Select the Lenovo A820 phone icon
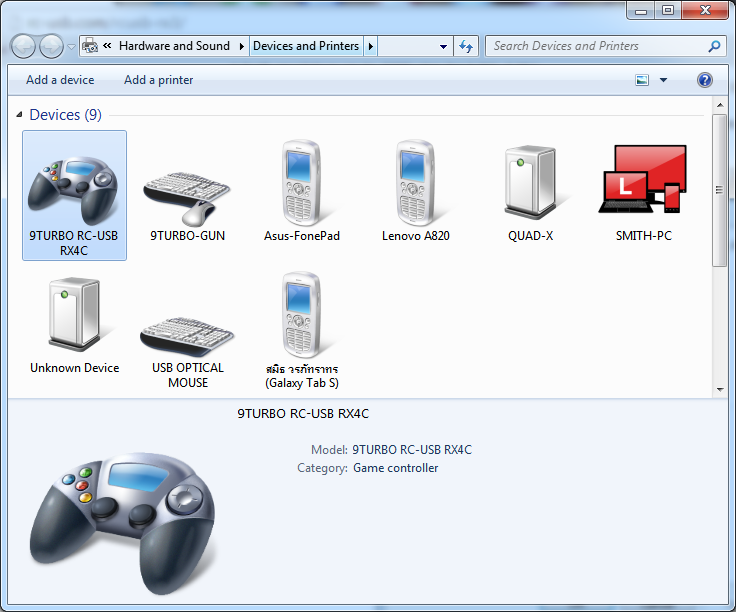Screen dimensions: 736x612 click(x=415, y=183)
